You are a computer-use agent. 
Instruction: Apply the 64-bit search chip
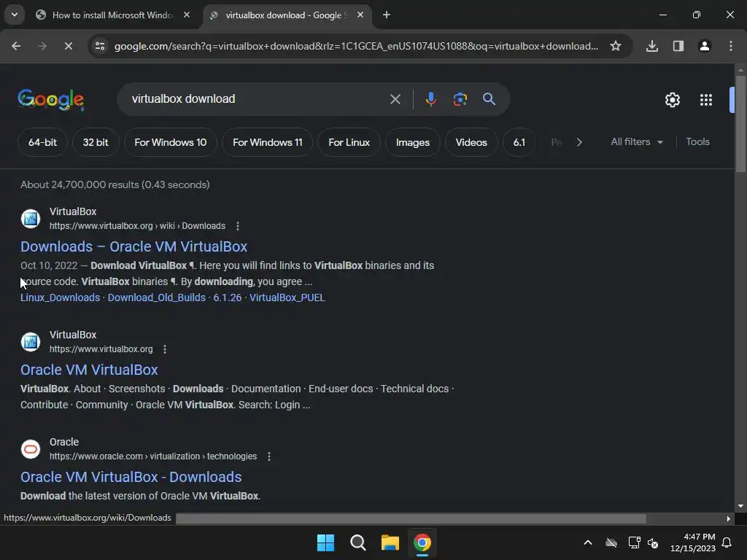pyautogui.click(x=42, y=142)
